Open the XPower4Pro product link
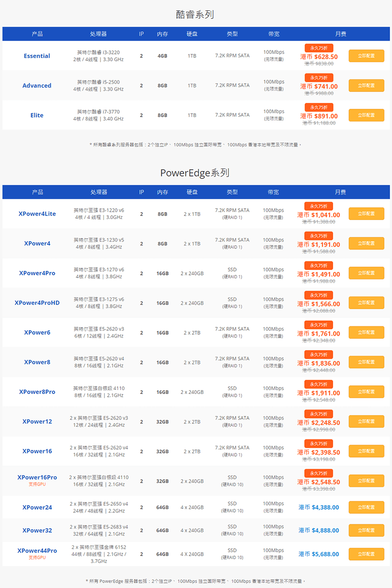The height and width of the screenshot is (588, 392). click(37, 273)
